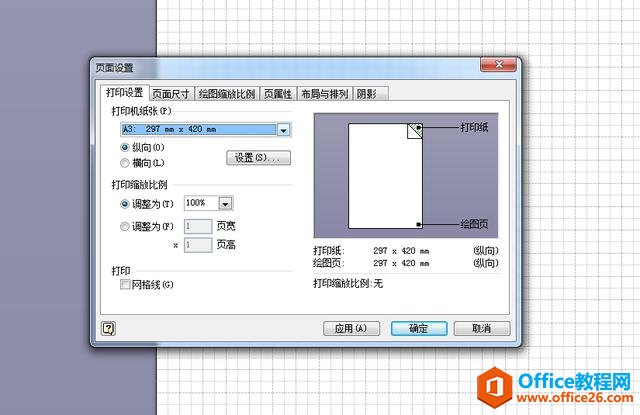Viewport: 640px width, 415px height.
Task: Click the 打印缩放比例 section heading
Action: pos(140,185)
